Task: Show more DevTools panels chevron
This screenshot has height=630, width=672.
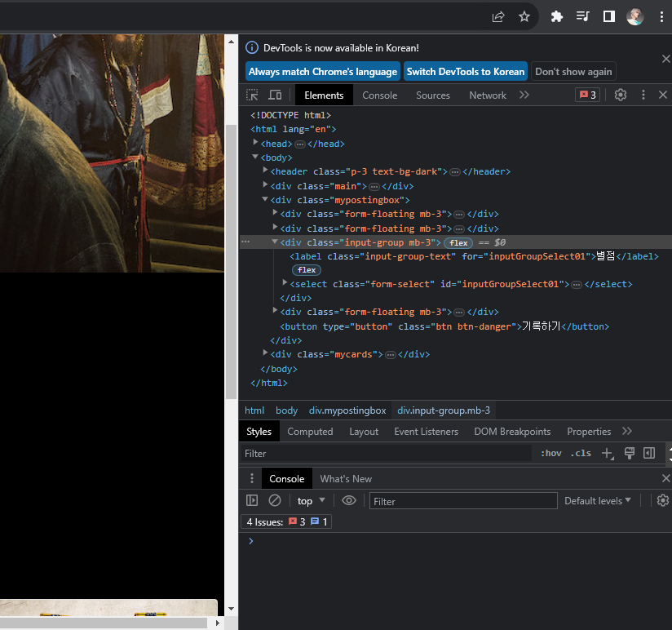Action: 524,95
